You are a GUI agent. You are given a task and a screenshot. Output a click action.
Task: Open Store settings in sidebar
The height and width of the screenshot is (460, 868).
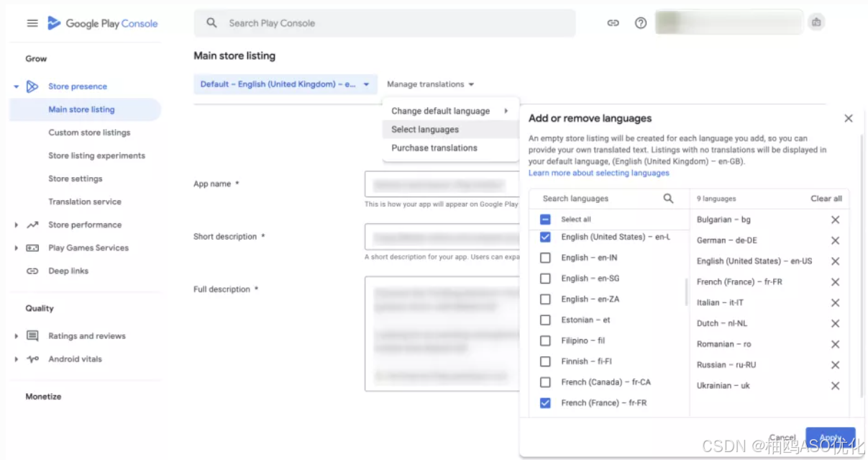point(75,179)
